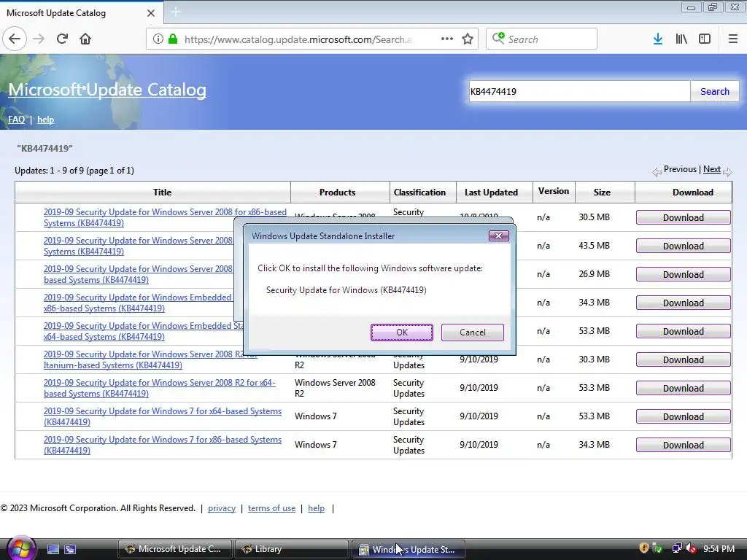Screen dimensions: 747x560
Task: Open the Firefox Library icon
Action: pyautogui.click(x=681, y=39)
